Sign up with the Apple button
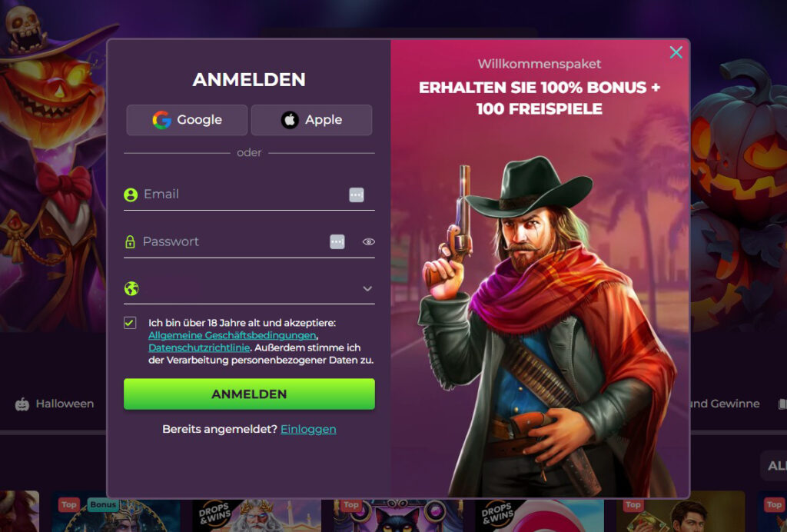 pyautogui.click(x=311, y=120)
